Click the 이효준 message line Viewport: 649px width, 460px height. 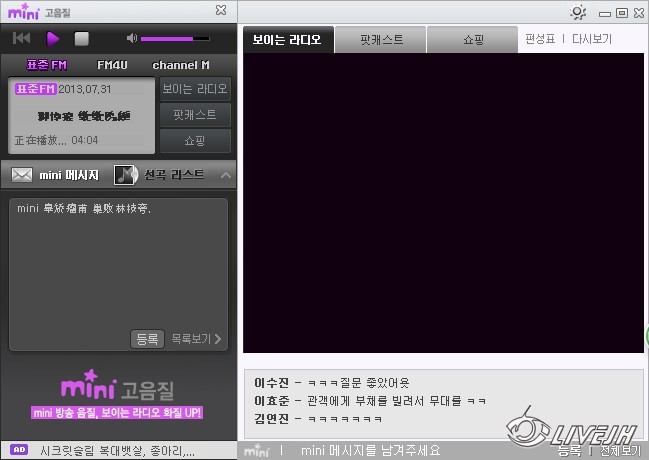pos(370,401)
